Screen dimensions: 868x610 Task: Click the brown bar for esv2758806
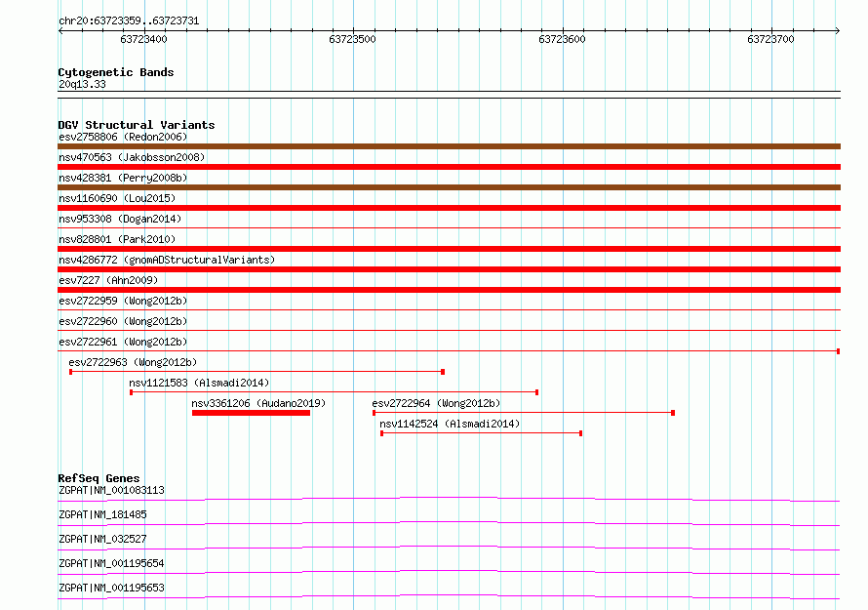point(449,146)
